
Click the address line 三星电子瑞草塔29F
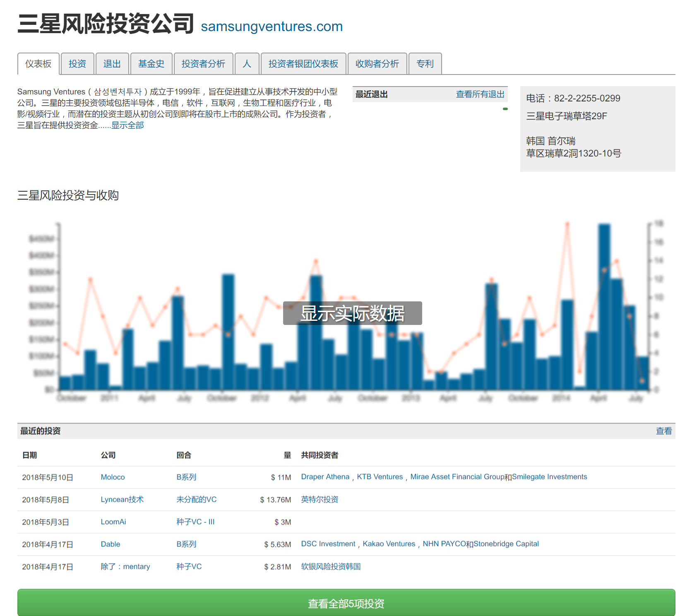(567, 116)
